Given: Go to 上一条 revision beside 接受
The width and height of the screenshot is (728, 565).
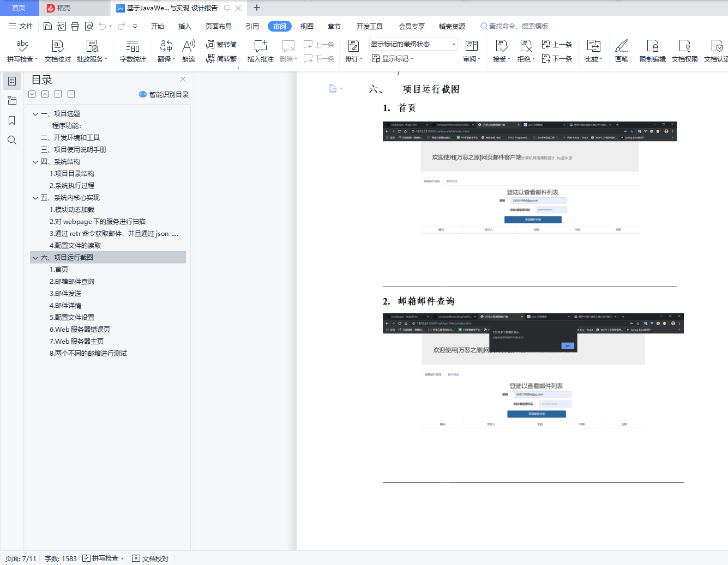Looking at the screenshot, I should (557, 44).
